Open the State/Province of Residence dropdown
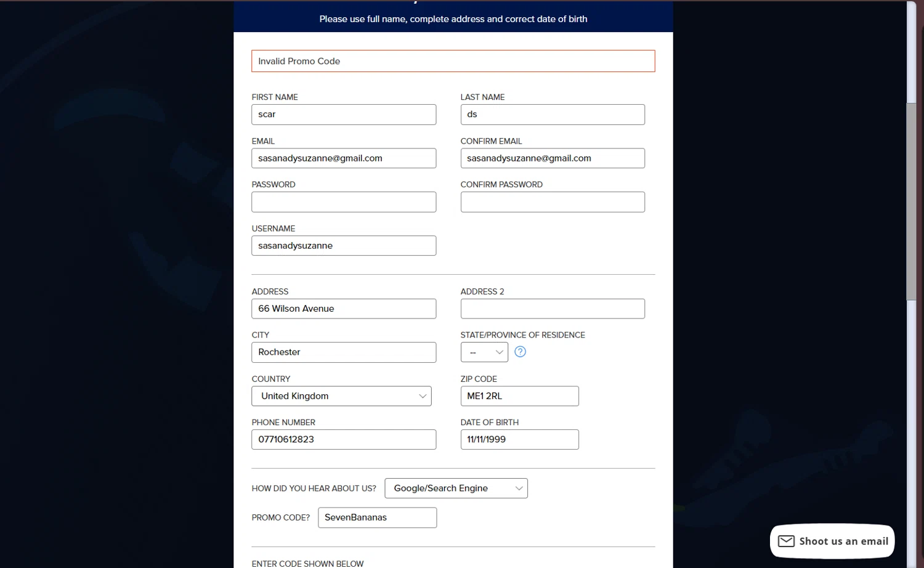The image size is (924, 568). click(484, 352)
